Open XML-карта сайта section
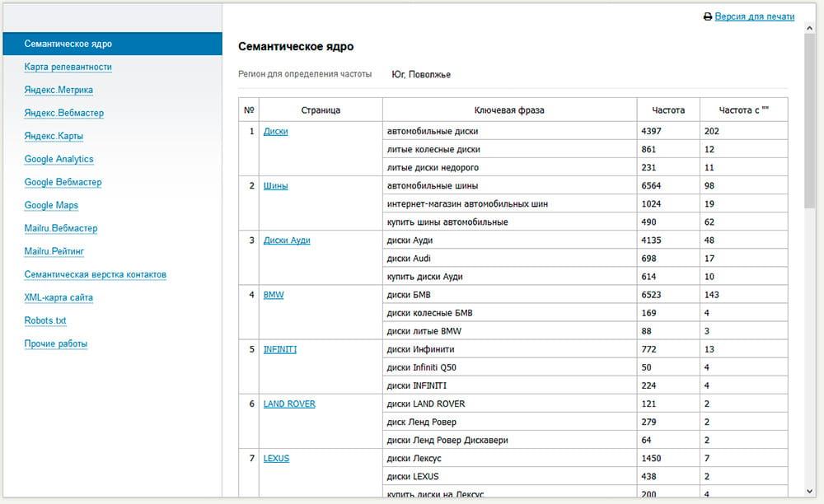This screenshot has height=504, width=824. (x=59, y=297)
